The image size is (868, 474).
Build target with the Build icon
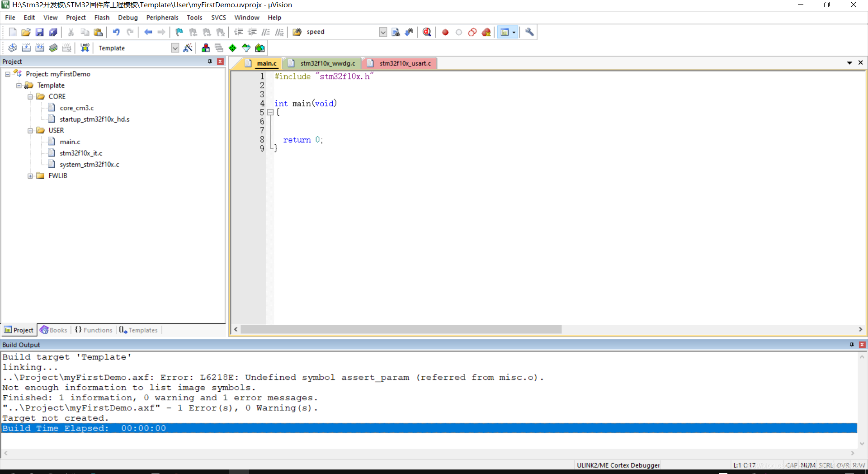(26, 48)
